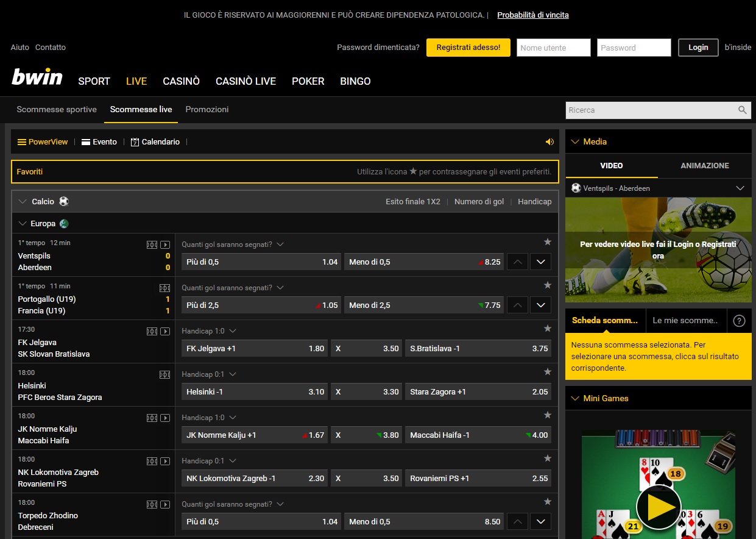756x539 pixels.
Task: Open Probabilità di vincita link
Action: (x=533, y=15)
